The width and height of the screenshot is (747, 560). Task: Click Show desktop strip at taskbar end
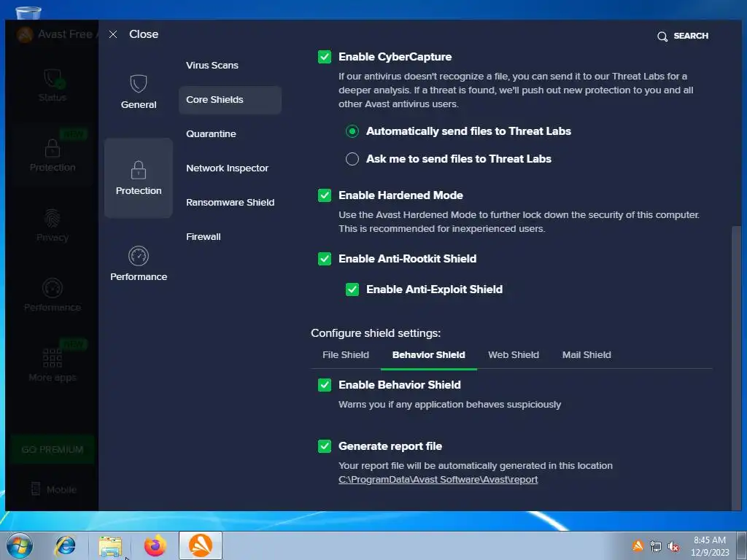(743, 545)
